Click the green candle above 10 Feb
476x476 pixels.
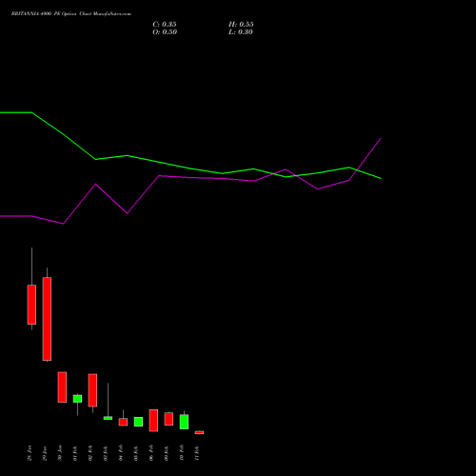pos(184,422)
